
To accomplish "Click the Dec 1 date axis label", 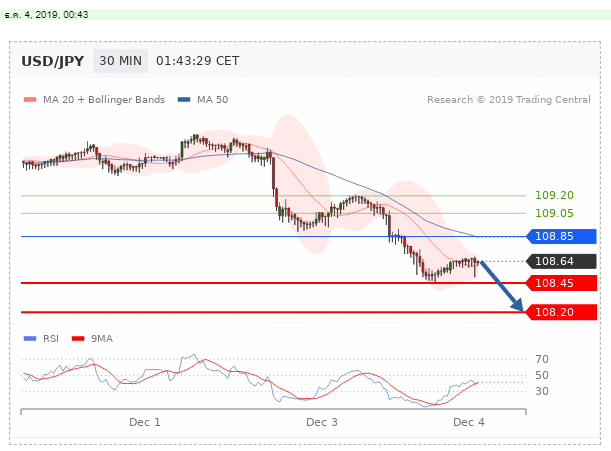I will [x=145, y=422].
